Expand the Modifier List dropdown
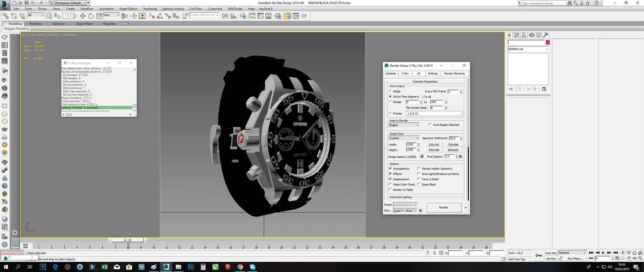 click(x=528, y=49)
